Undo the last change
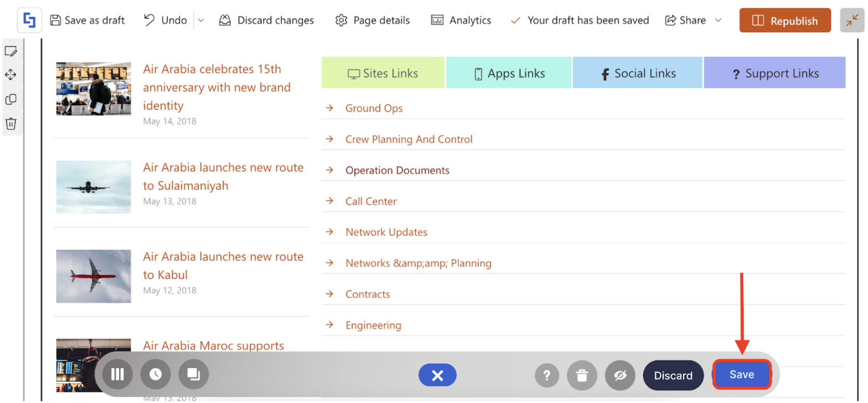The image size is (868, 403). [x=165, y=20]
